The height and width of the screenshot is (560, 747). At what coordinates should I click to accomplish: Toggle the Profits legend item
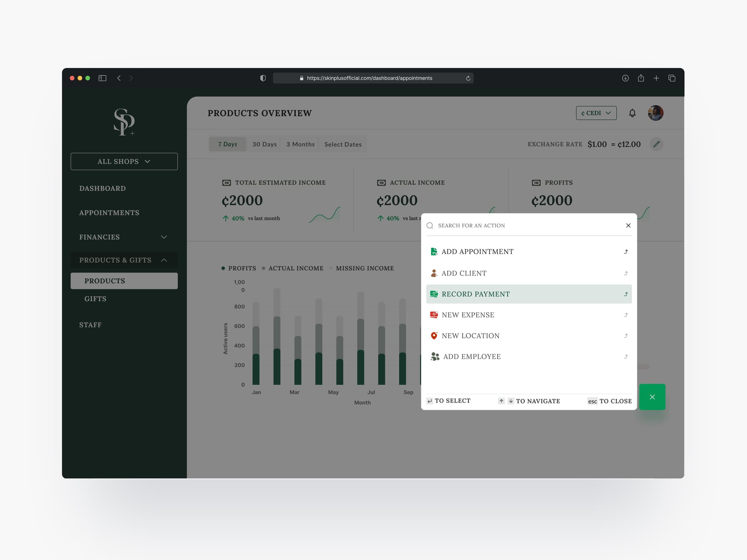pos(239,268)
